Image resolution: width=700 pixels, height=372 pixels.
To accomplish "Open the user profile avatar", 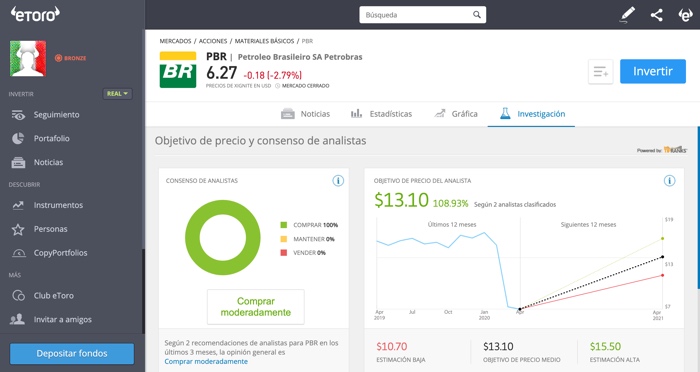I will (x=28, y=59).
